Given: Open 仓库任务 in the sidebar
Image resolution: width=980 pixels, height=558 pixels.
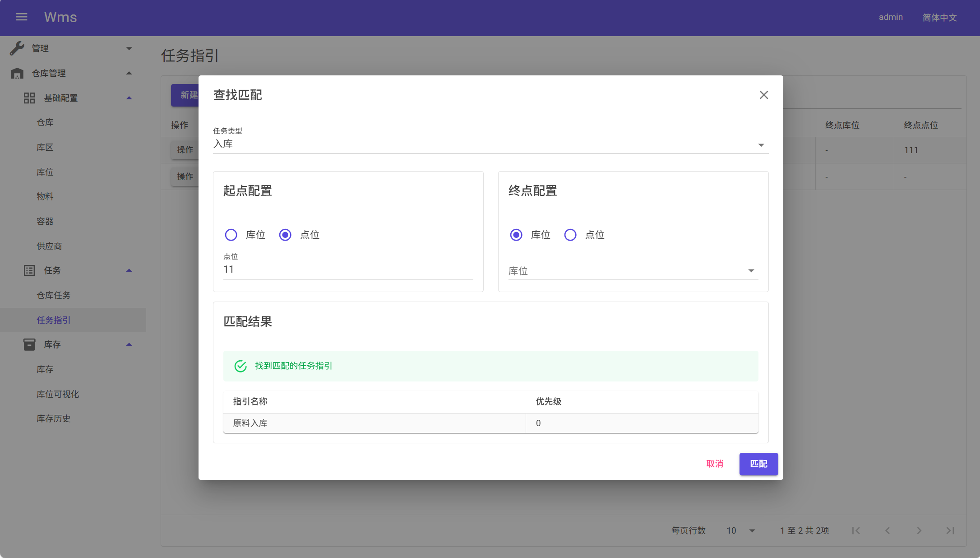Looking at the screenshot, I should [73, 295].
